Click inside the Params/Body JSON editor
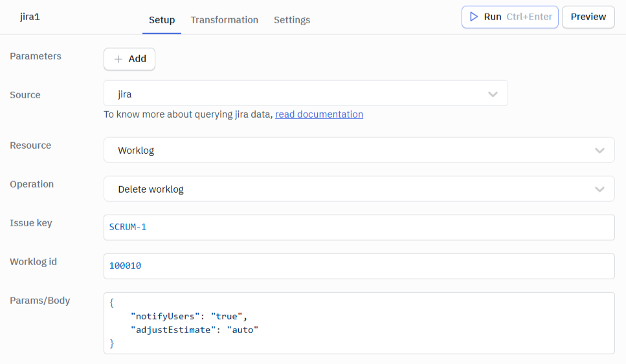The height and width of the screenshot is (364, 626). pos(359,323)
